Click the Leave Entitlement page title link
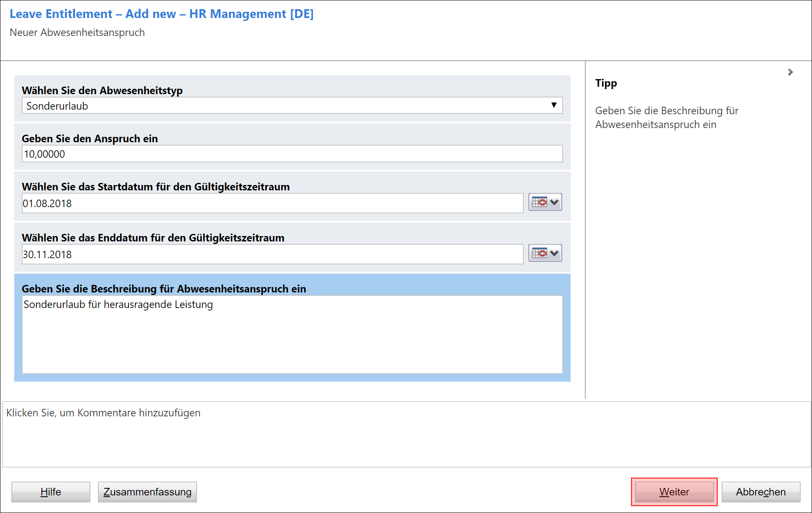 161,14
